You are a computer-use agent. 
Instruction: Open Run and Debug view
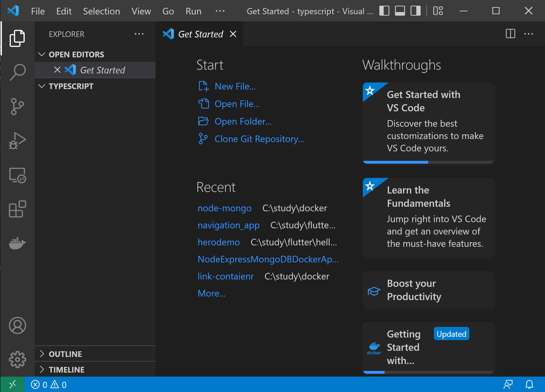pos(17,141)
